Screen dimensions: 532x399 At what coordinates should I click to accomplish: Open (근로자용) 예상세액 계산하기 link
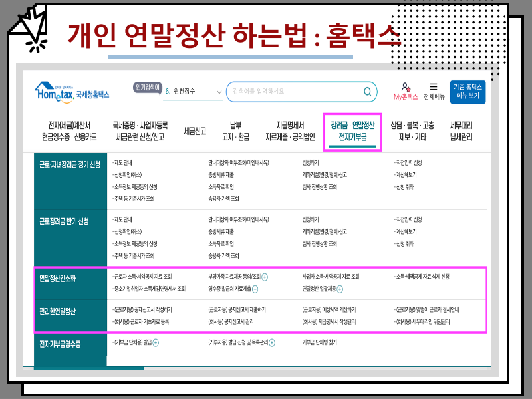coord(329,309)
